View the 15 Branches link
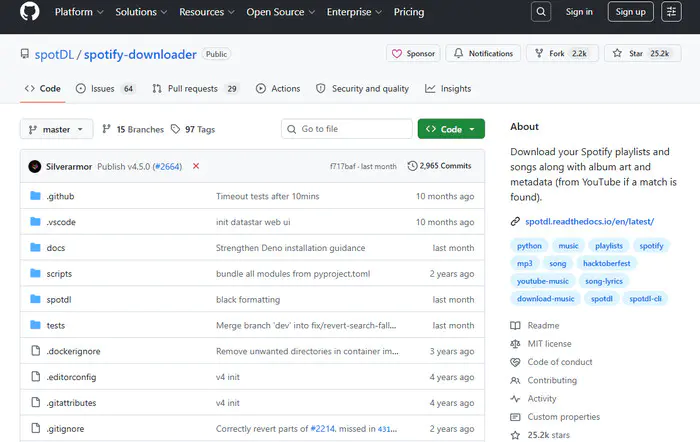 pos(133,129)
